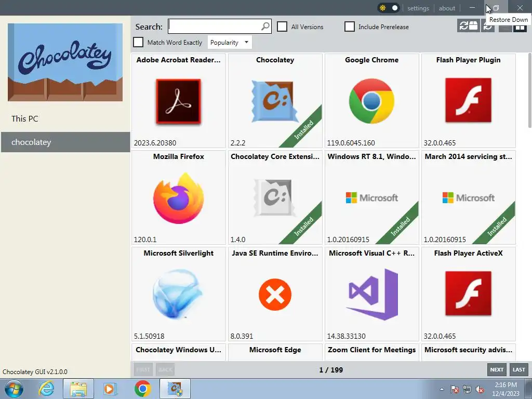
Task: Click the Chocolatey logo banner
Action: point(65,62)
